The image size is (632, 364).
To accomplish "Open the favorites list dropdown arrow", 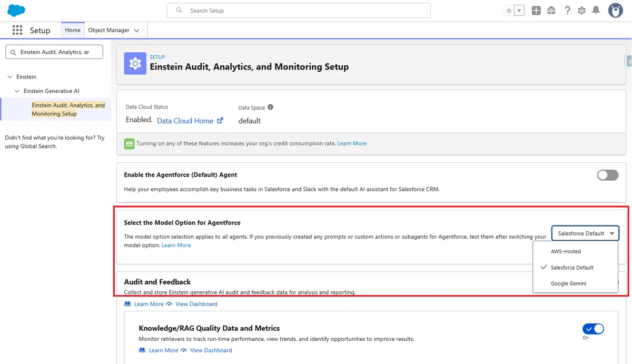I will [519, 11].
